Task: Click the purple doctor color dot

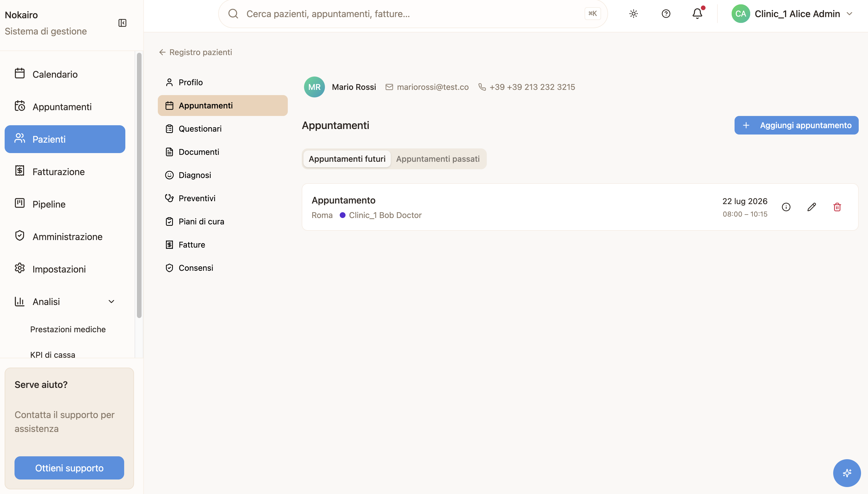Action: tap(343, 215)
